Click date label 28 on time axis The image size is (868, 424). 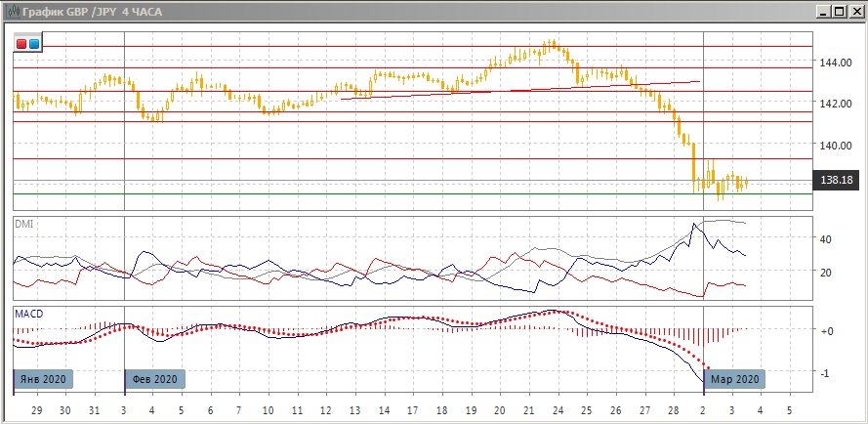pos(674,410)
